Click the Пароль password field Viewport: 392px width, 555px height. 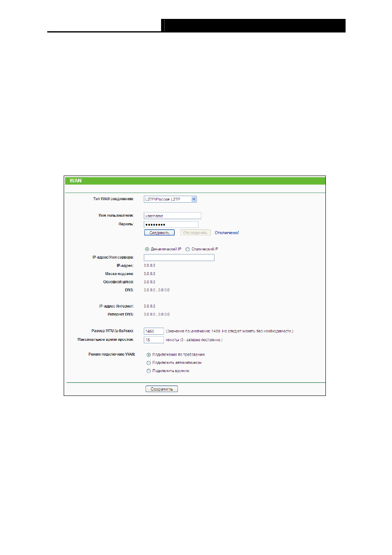(171, 224)
